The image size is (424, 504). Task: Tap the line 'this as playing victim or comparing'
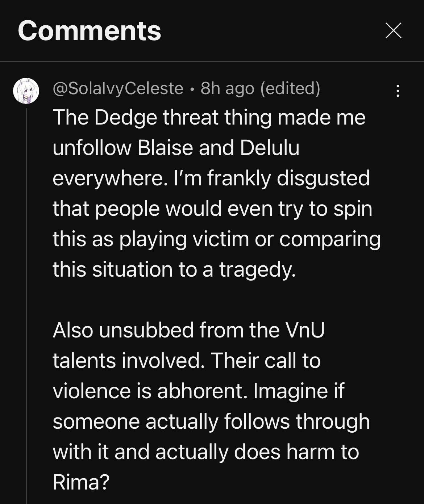pyautogui.click(x=216, y=239)
